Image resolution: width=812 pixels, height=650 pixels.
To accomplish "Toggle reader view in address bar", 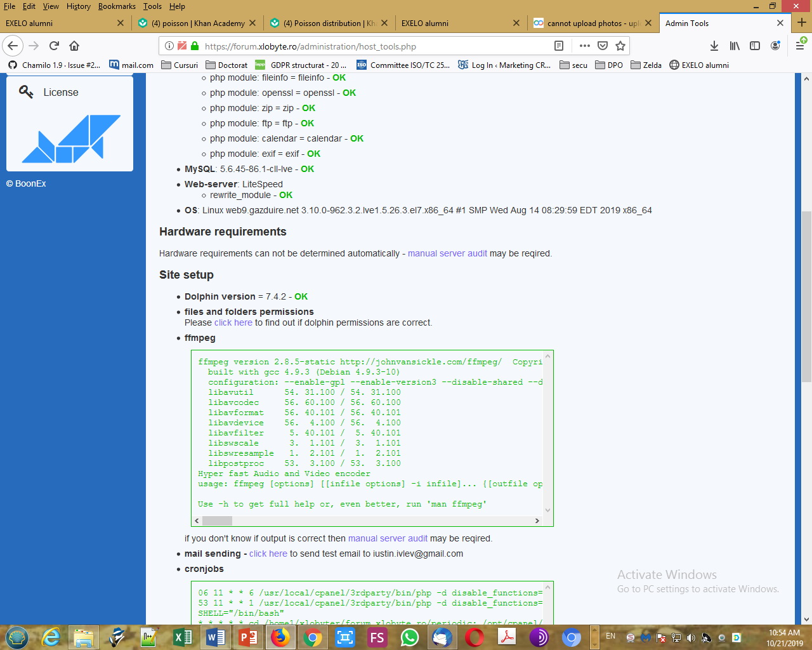I will (559, 46).
